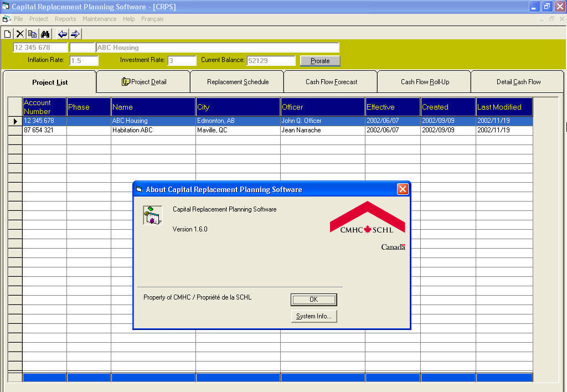Click the 87 654 321 account cell
The width and height of the screenshot is (567, 392).
tap(44, 130)
